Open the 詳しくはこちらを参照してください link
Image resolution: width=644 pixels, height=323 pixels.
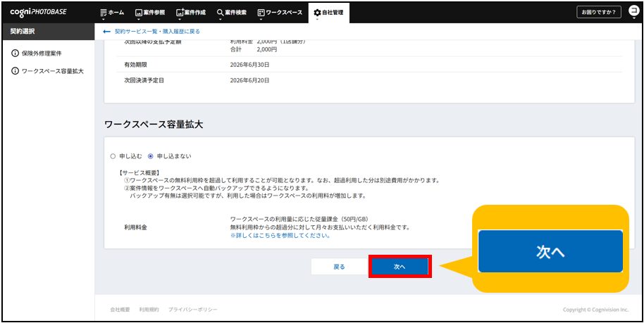(x=280, y=236)
